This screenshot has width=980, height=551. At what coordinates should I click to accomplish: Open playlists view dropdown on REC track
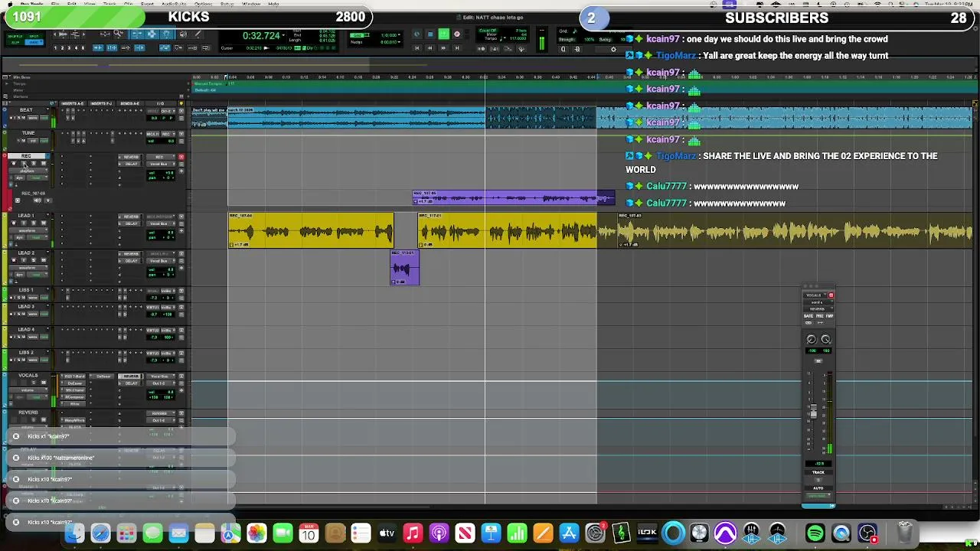pyautogui.click(x=28, y=171)
